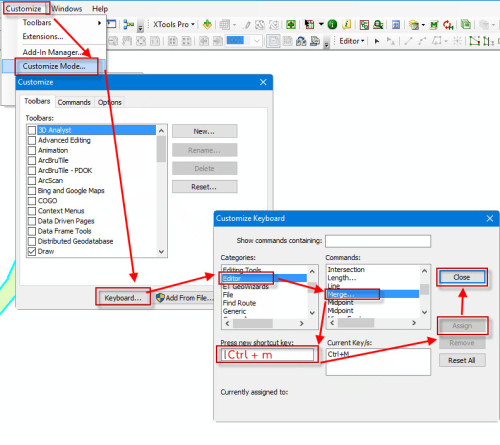Click the Reset All button
Image resolution: width=500 pixels, height=445 pixels.
coord(462,360)
